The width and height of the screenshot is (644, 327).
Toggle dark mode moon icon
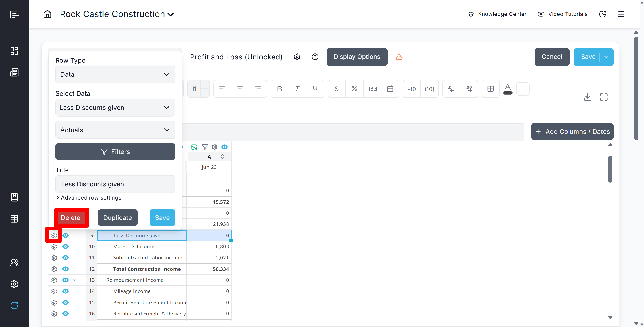pos(602,14)
